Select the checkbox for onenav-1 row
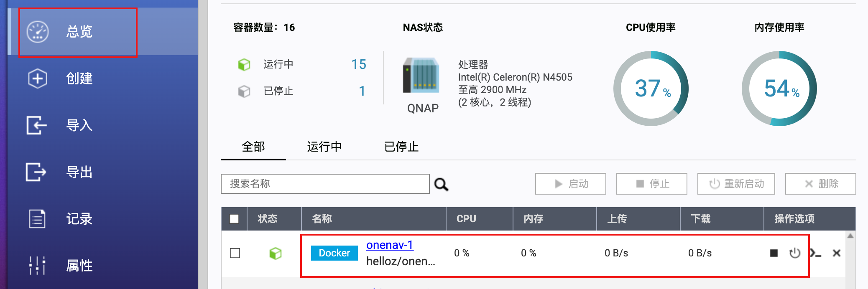The width and height of the screenshot is (868, 289). click(235, 252)
